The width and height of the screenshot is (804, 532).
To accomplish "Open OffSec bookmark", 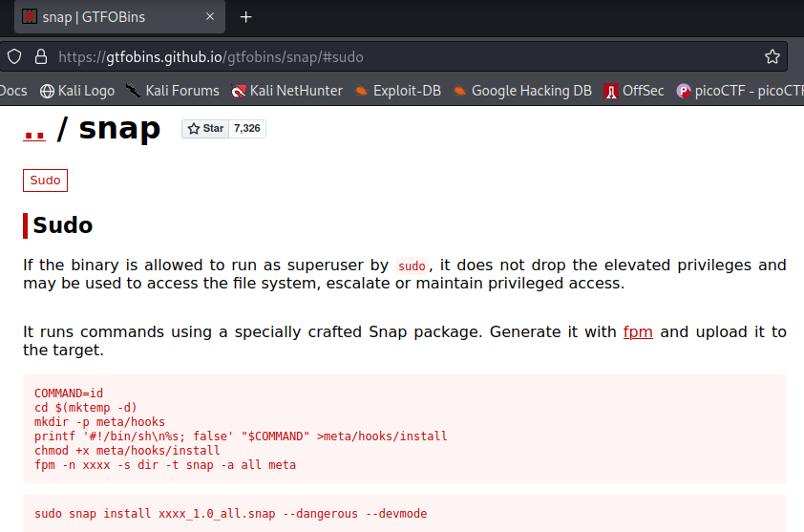I will click(634, 91).
